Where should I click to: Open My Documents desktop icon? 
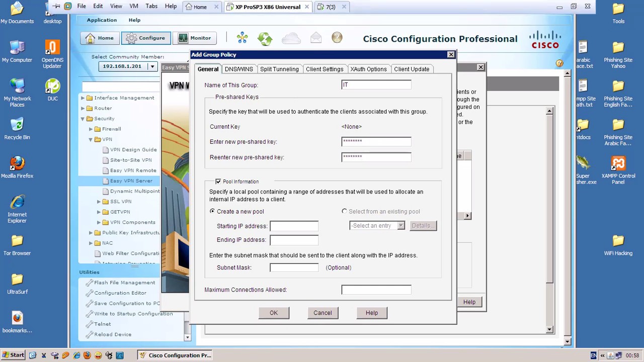pos(17,13)
